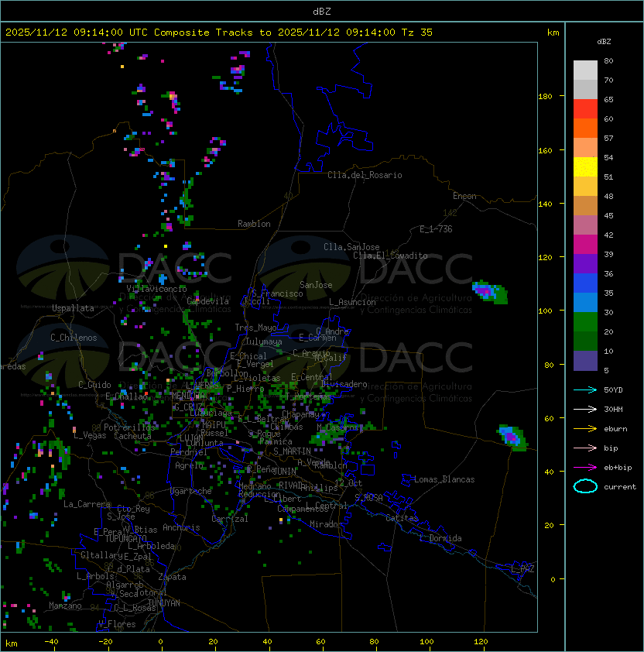This screenshot has height=652, width=644.
Task: Click the 'Carrizal' map label
Action: tap(230, 519)
